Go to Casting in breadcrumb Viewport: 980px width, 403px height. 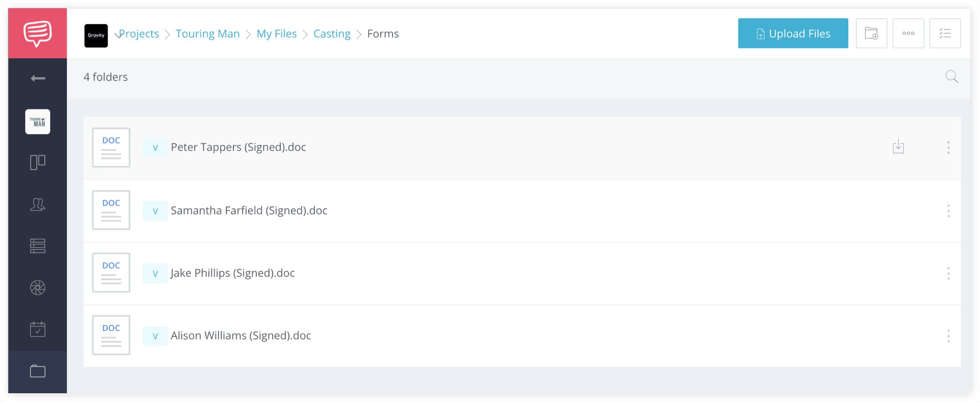(332, 34)
